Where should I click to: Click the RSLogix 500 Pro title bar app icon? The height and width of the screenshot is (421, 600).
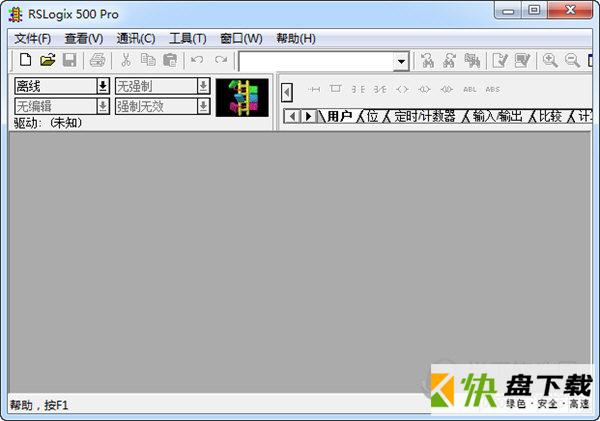tap(15, 15)
